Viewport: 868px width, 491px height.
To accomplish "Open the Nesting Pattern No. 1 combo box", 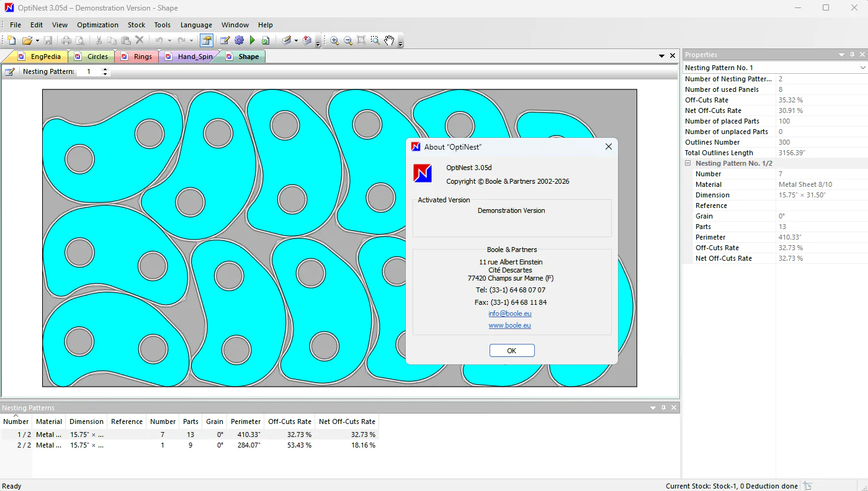I will (775, 68).
